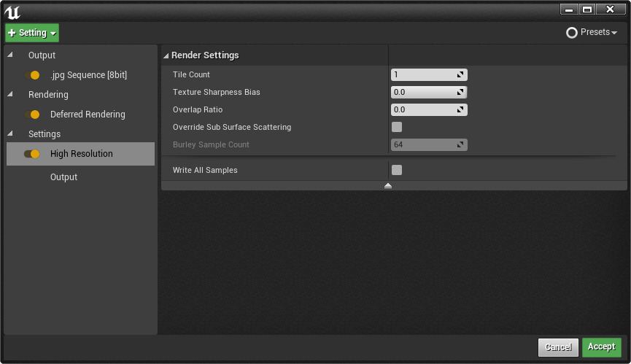Collapse the Settings category

(10, 133)
